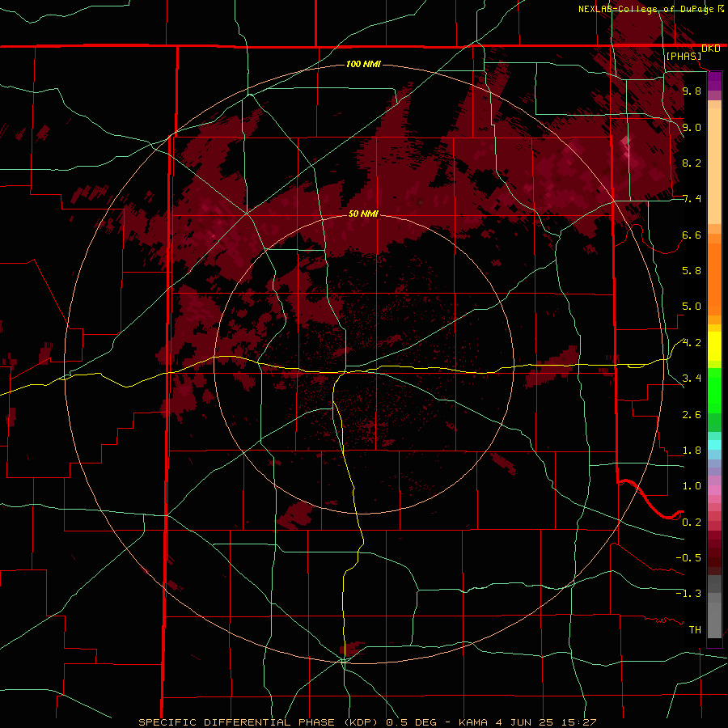Screen dimensions: 728x728
Task: Pick the yellow swatch in color bar
Action: click(714, 346)
